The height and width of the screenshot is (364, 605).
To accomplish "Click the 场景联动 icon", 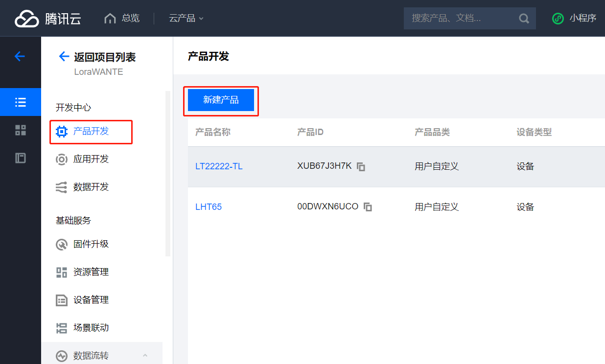I will [61, 328].
